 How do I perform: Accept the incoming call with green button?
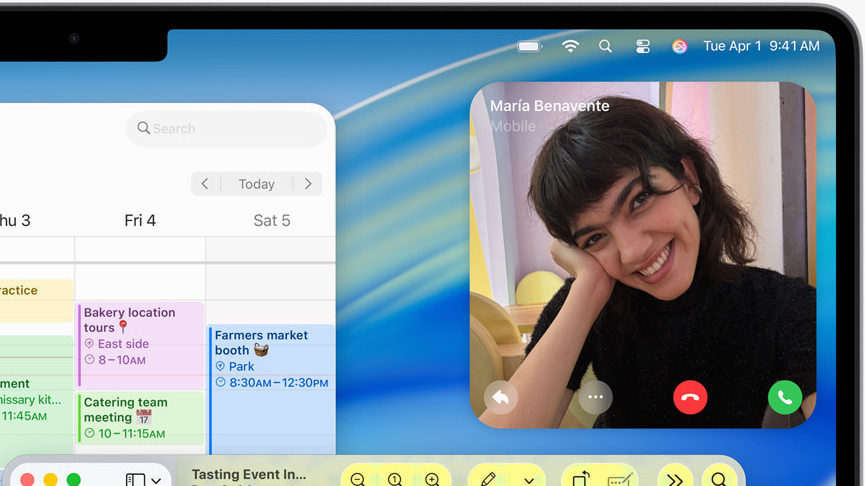pyautogui.click(x=784, y=397)
